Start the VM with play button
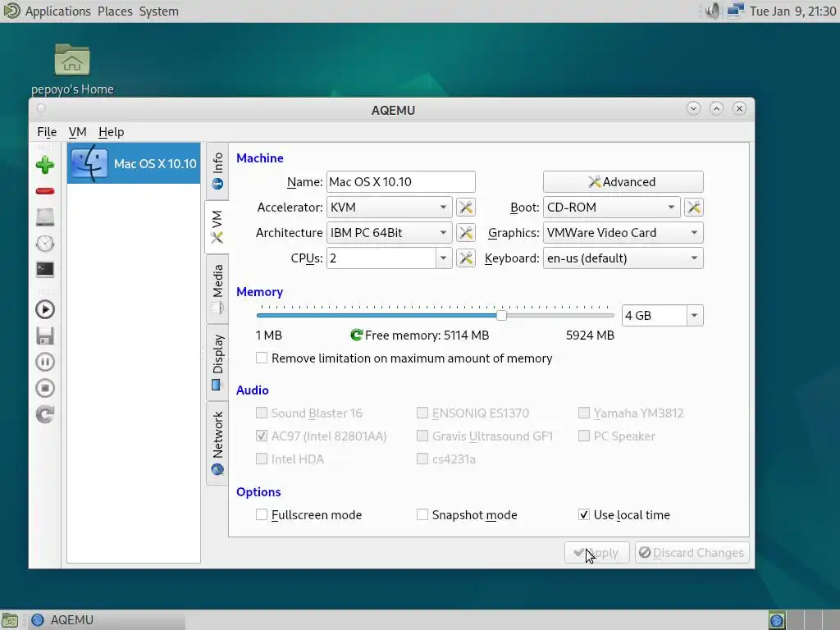This screenshot has width=840, height=630. (x=45, y=309)
